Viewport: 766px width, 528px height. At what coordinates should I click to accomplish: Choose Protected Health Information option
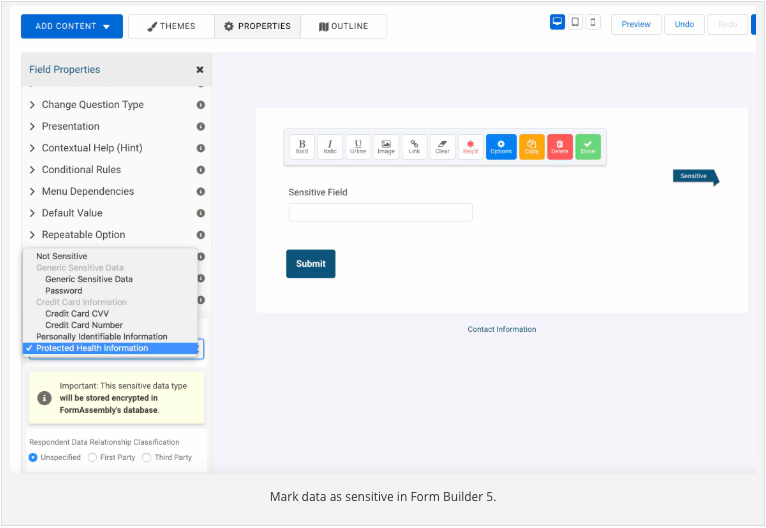coord(110,348)
